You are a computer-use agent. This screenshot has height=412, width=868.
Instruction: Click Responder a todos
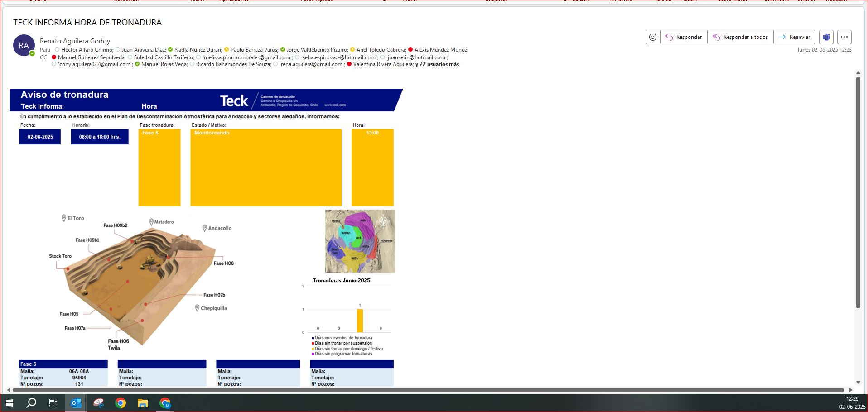click(x=740, y=37)
